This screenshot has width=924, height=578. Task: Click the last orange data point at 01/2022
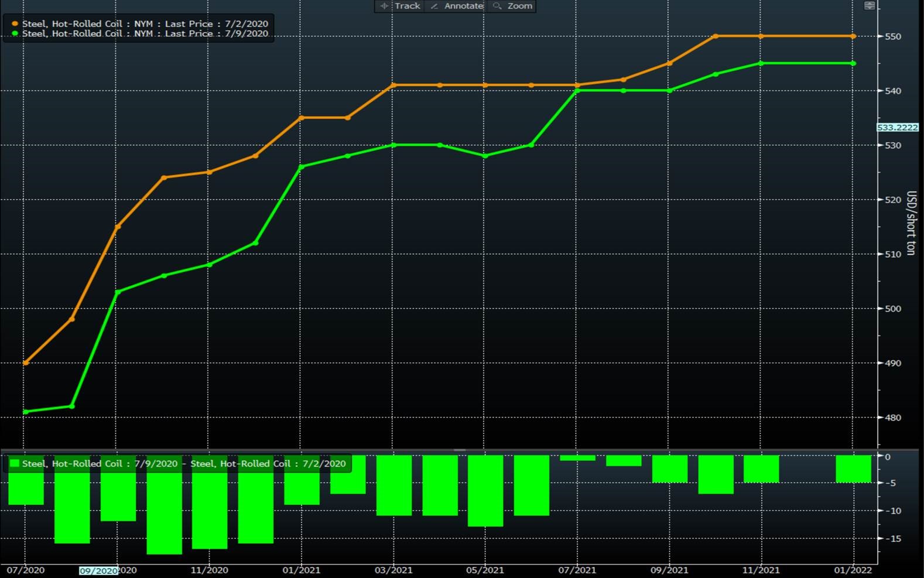pos(853,36)
